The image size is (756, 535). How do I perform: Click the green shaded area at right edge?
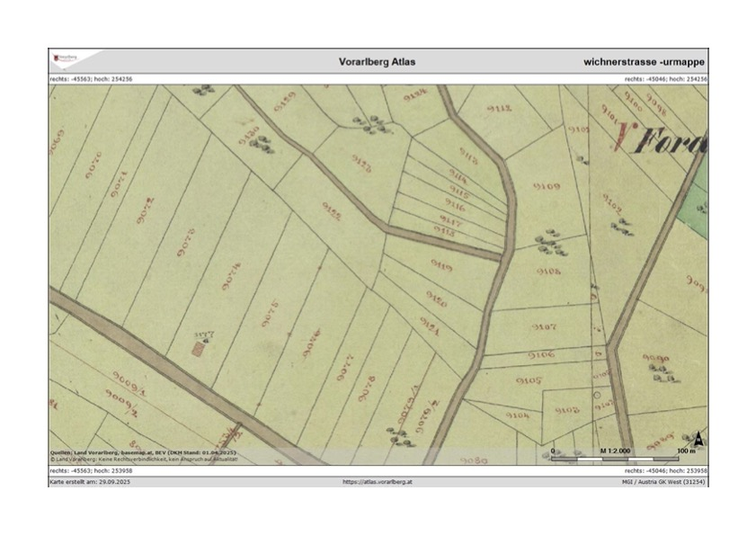[694, 207]
